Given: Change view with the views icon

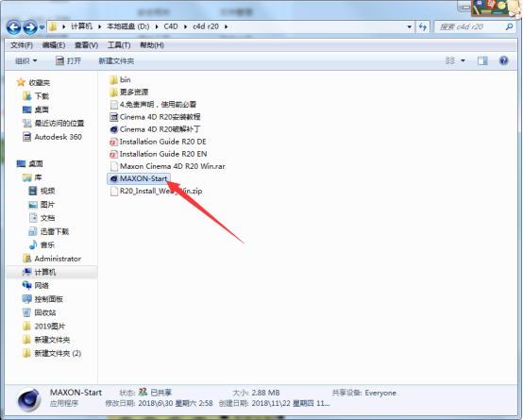Looking at the screenshot, I should [x=450, y=60].
